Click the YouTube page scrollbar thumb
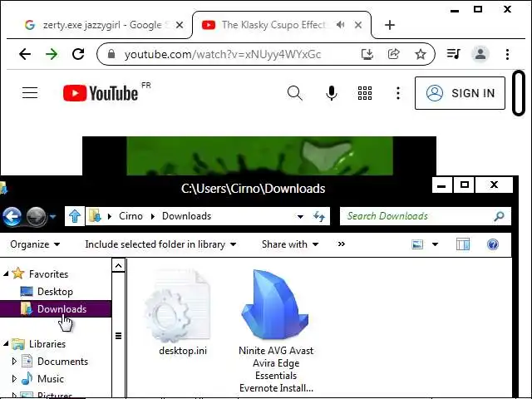This screenshot has height=399, width=532. click(x=519, y=92)
